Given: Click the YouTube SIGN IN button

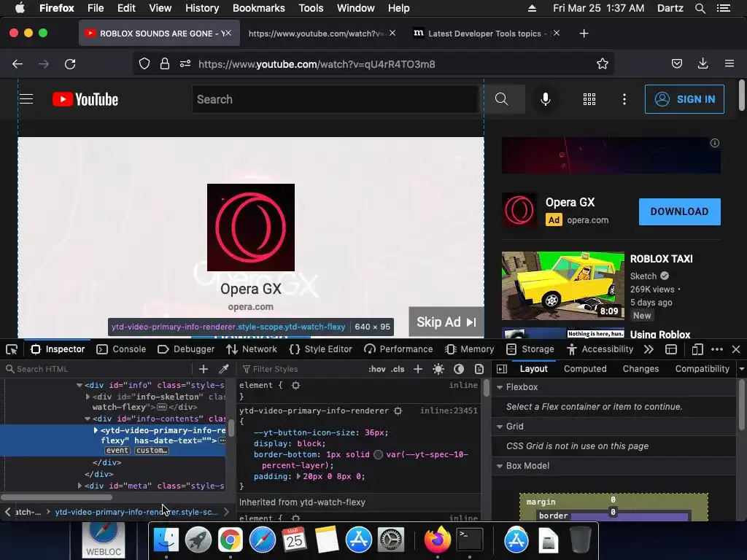Looking at the screenshot, I should coord(684,99).
